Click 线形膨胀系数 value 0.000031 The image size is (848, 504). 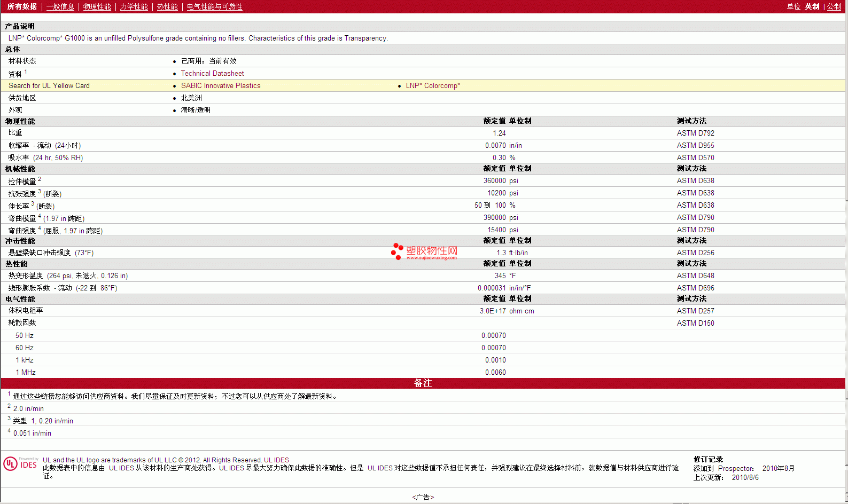(x=492, y=288)
